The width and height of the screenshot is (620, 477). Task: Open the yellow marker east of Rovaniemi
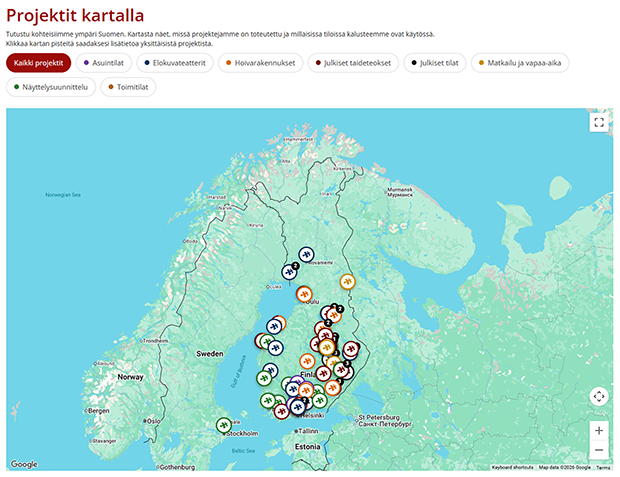pos(348,282)
